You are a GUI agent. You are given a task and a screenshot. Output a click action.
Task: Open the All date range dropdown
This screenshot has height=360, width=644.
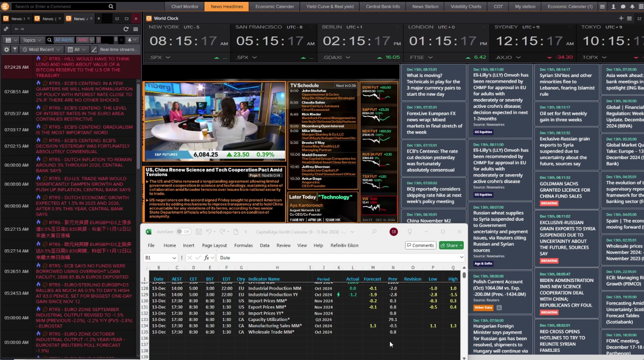point(77,50)
